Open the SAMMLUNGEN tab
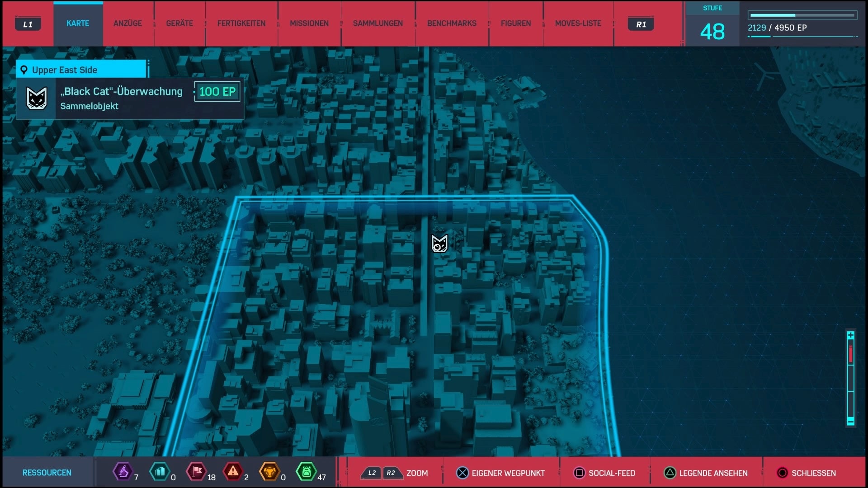 (378, 23)
